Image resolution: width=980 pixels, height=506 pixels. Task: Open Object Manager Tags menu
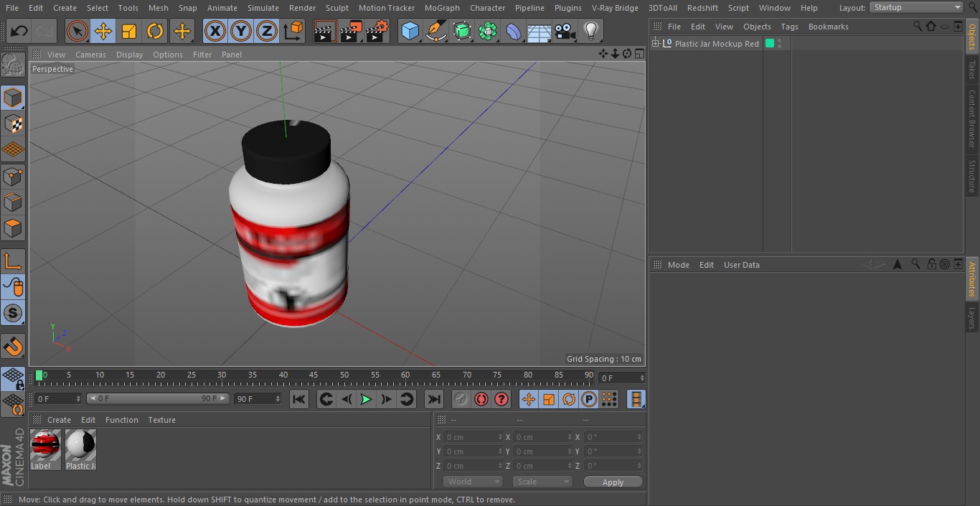point(789,27)
